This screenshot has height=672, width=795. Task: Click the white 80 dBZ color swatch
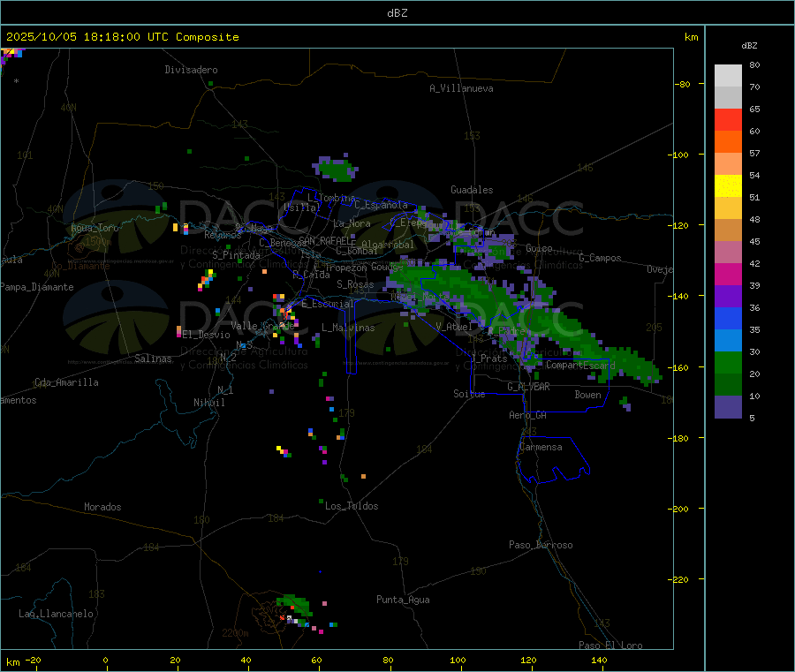tap(728, 76)
